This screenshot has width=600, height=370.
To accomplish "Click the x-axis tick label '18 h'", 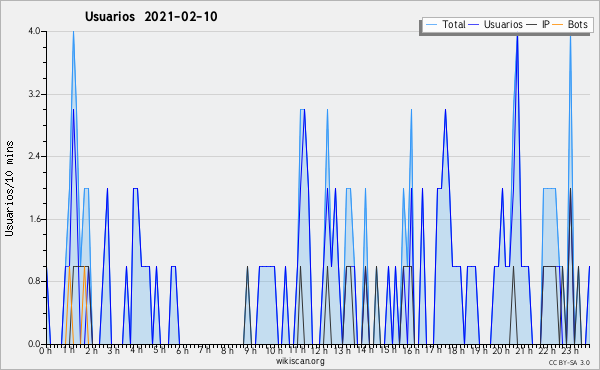I will 456,351.
